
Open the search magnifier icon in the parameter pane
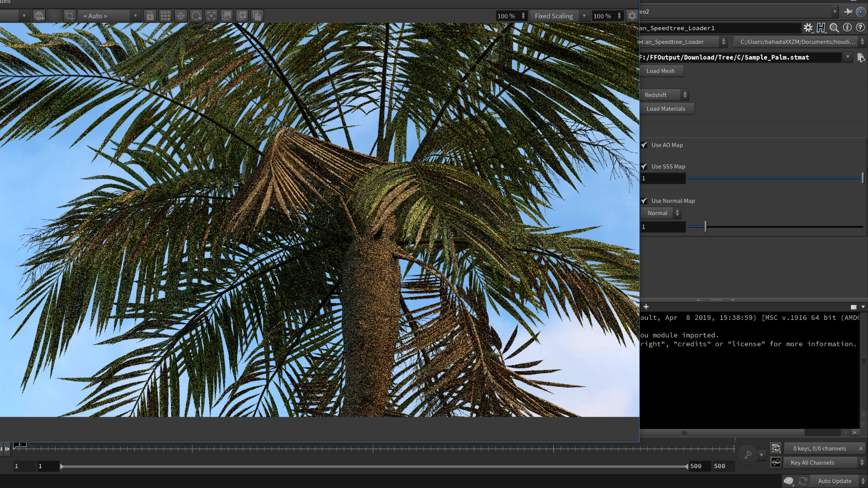[x=834, y=28]
